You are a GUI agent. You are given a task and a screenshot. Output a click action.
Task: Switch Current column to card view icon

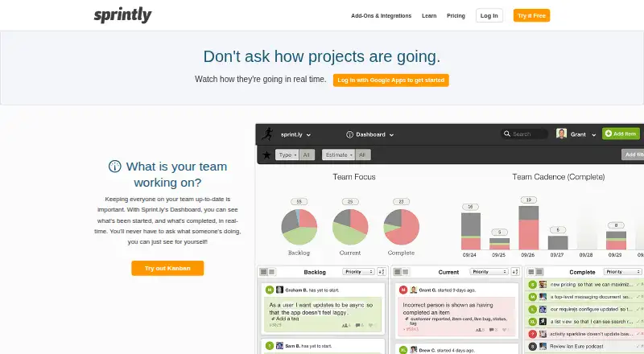(406, 272)
